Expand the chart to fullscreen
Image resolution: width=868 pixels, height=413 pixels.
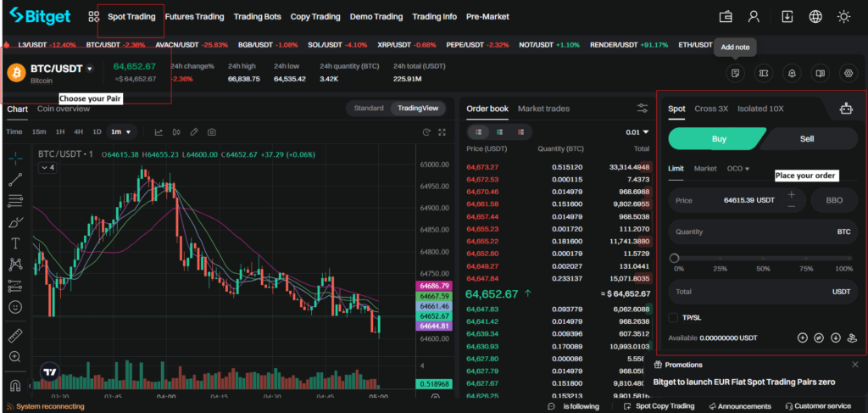[x=442, y=132]
